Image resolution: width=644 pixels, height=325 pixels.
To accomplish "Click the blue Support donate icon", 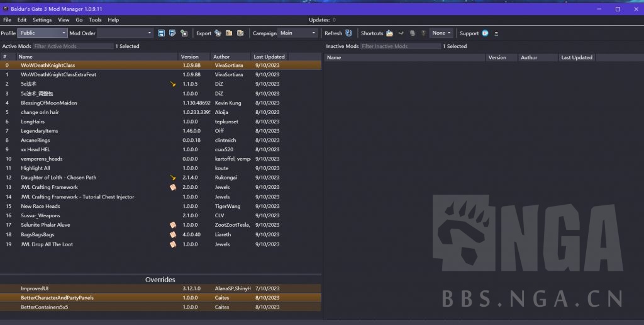I will pyautogui.click(x=485, y=33).
